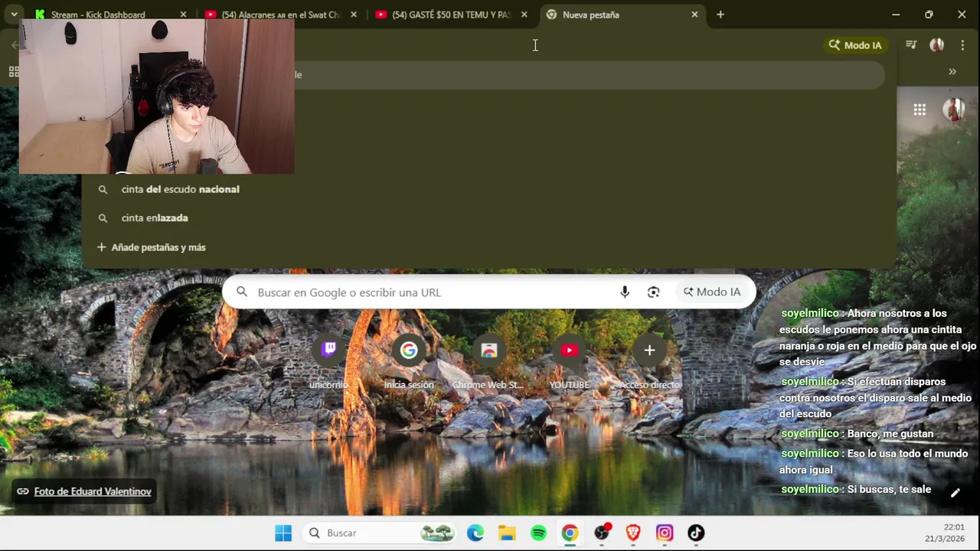
Task: Open the unicornio shortcut
Action: [x=329, y=361]
